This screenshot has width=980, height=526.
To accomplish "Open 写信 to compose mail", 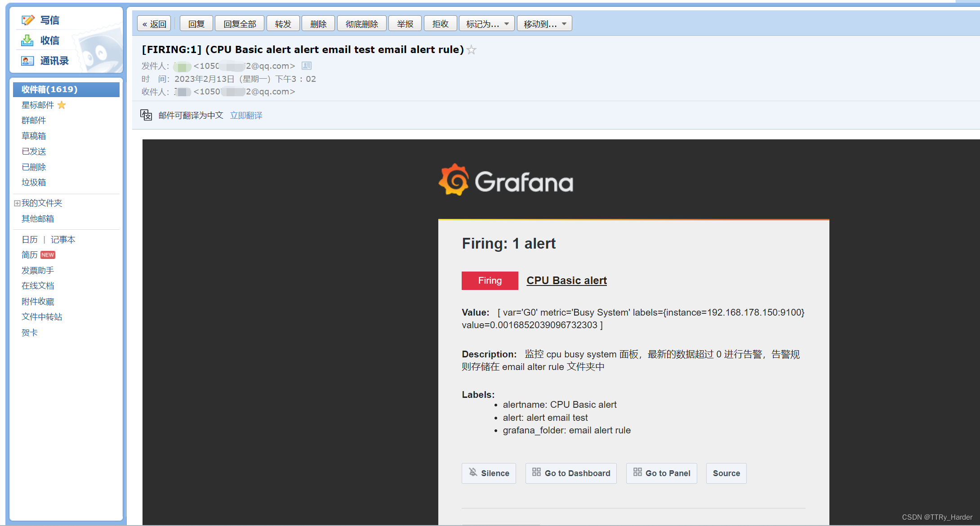I will (50, 20).
